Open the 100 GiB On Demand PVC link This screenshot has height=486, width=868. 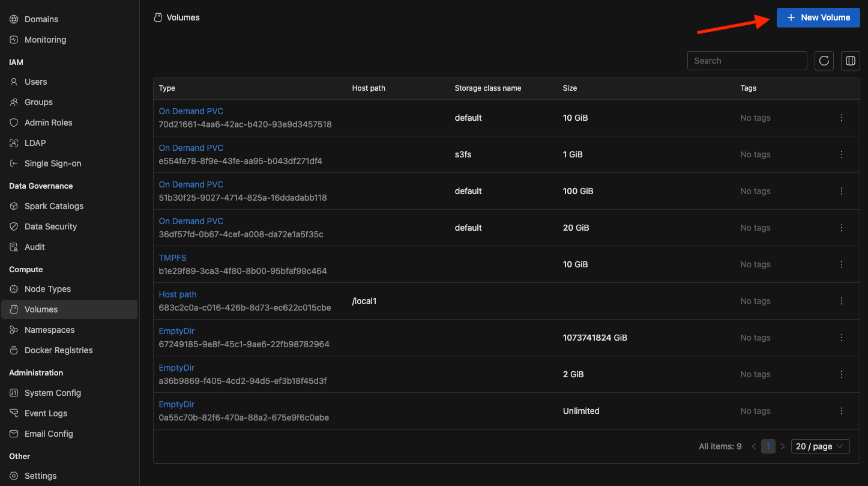pyautogui.click(x=191, y=184)
